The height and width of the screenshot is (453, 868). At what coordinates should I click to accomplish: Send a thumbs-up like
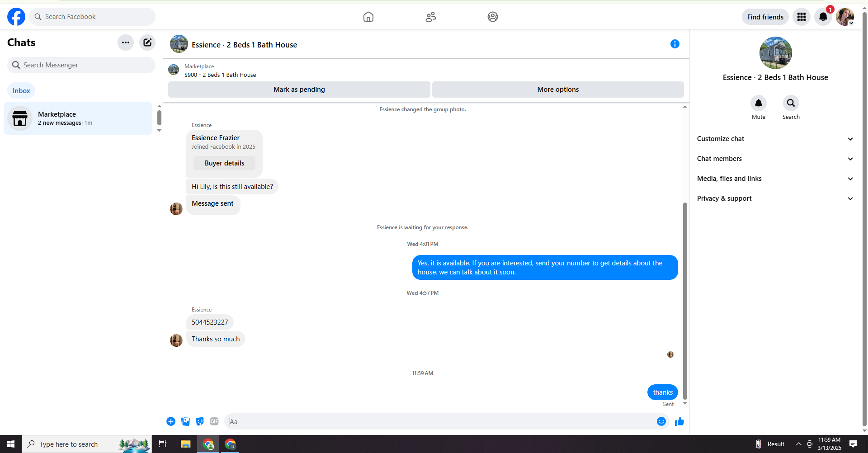[x=679, y=421]
